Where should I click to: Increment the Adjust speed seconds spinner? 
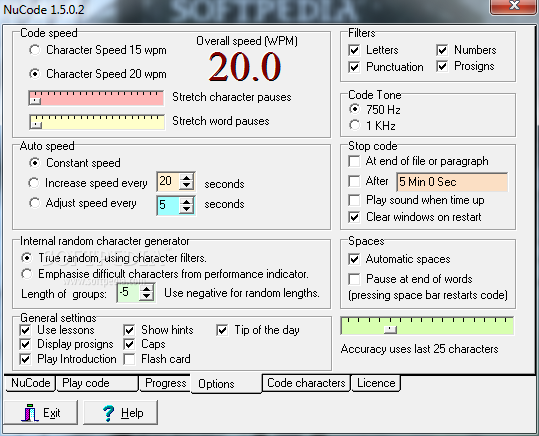(187, 201)
